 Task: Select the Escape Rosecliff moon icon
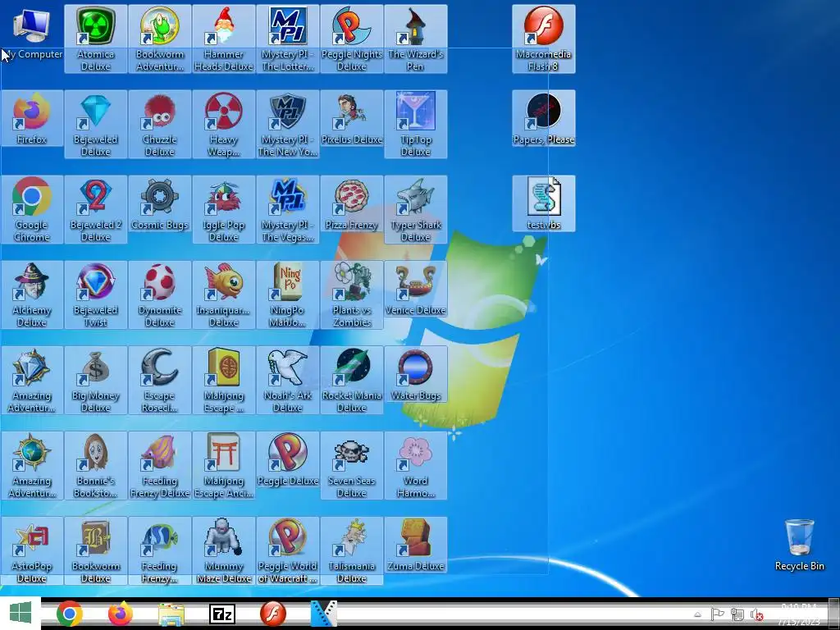[160, 380]
